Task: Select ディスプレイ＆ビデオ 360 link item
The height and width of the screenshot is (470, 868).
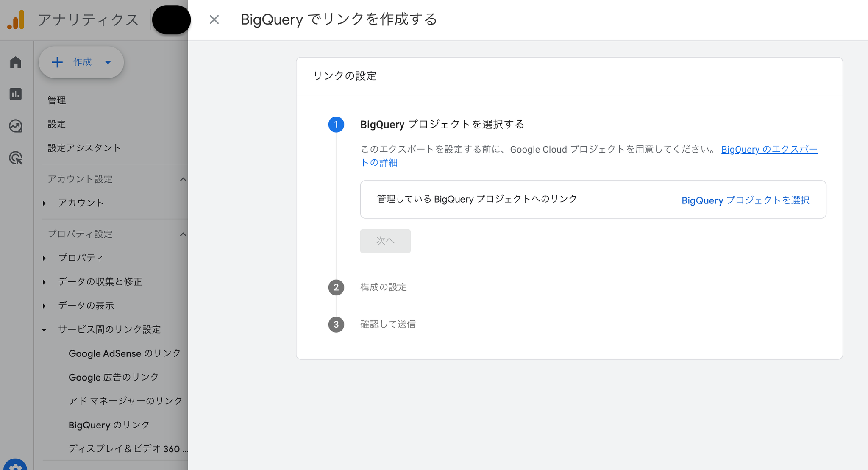Action: click(x=128, y=448)
